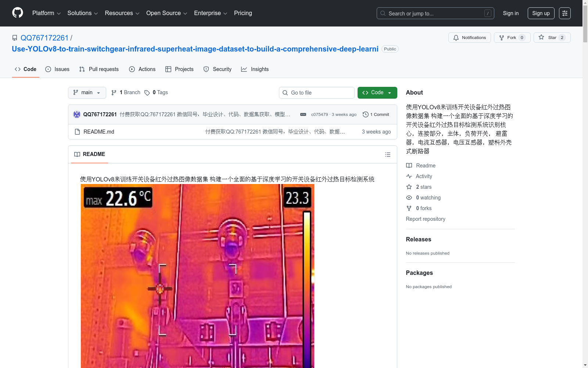Click the commit author name QQ767172261

[100, 114]
